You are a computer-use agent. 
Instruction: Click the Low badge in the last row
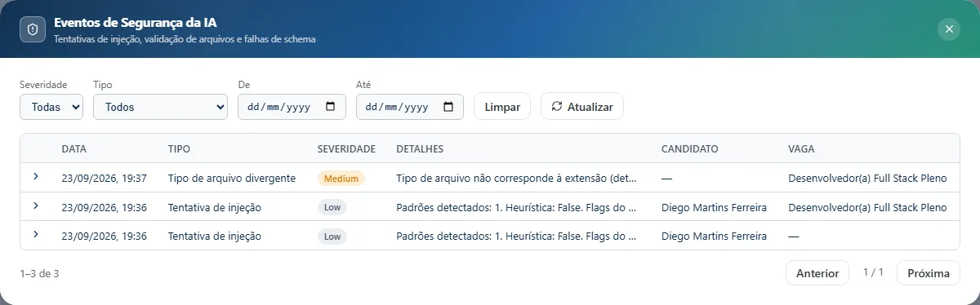pos(332,236)
